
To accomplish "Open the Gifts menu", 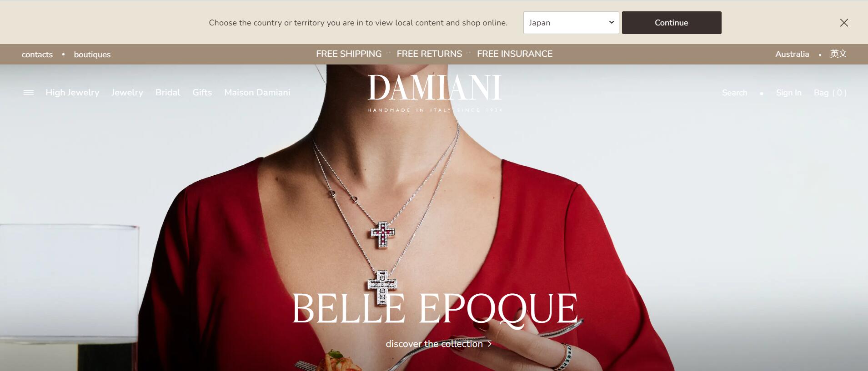I will (202, 93).
